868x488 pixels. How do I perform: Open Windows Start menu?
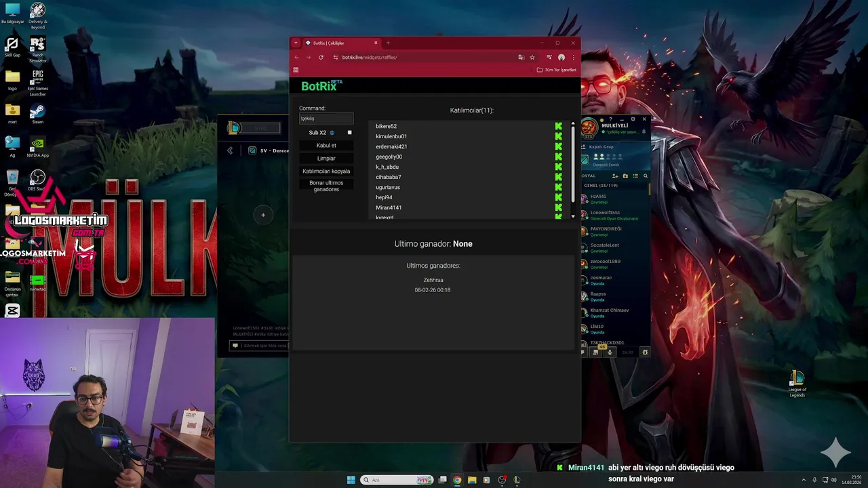click(351, 480)
